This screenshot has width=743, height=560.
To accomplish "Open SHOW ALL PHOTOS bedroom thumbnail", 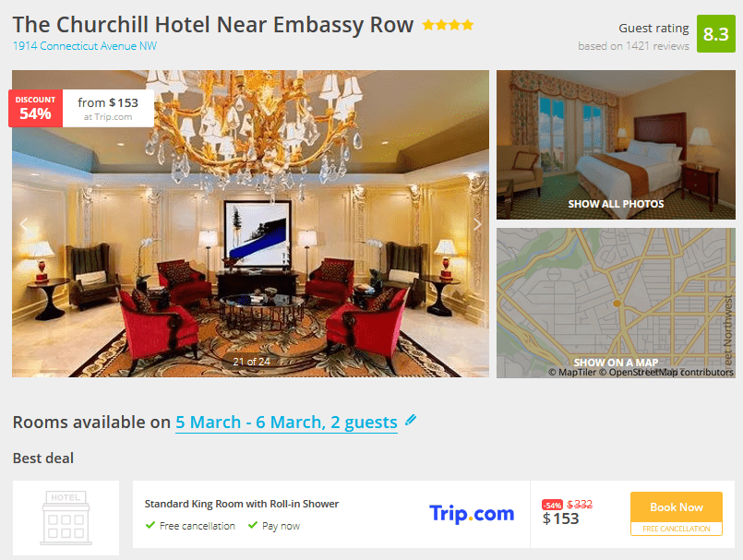I will pos(616,145).
